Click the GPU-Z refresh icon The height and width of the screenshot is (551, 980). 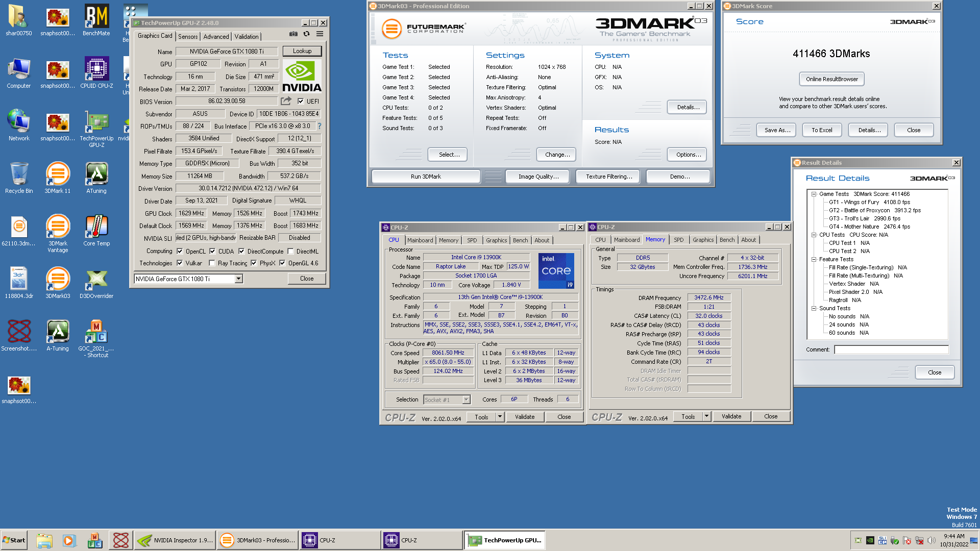click(x=306, y=34)
